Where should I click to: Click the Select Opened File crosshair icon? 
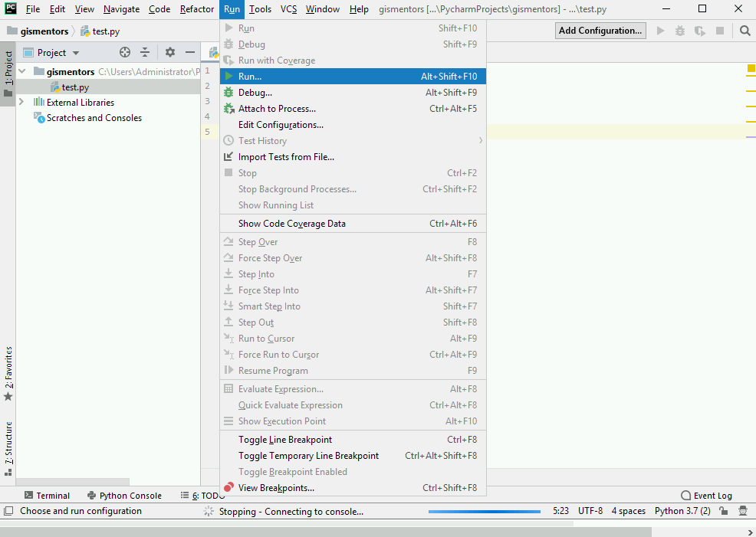(123, 52)
